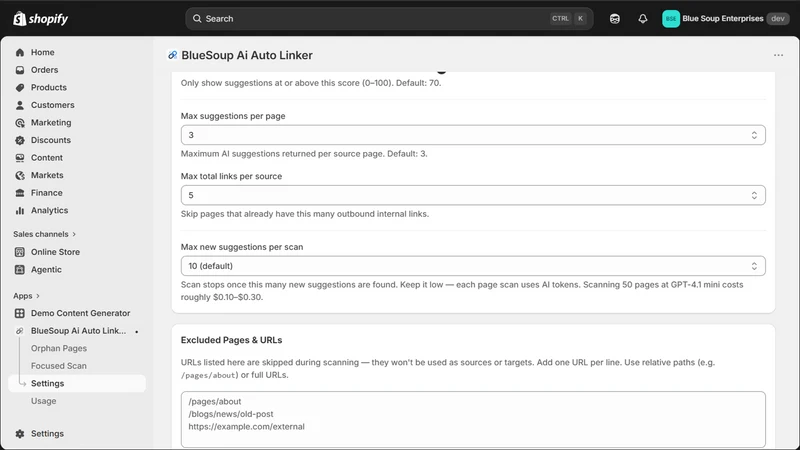Viewport: 800px width, 450px height.
Task: Click the search magnifier icon
Action: (197, 19)
